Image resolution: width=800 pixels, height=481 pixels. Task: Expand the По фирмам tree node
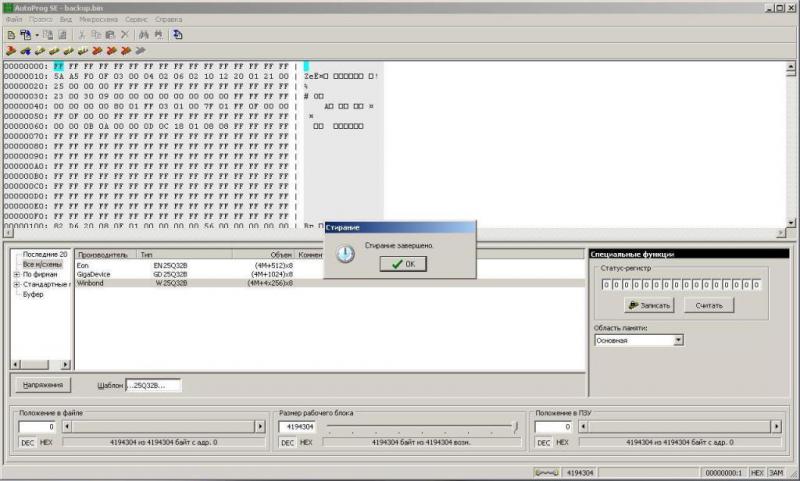pyautogui.click(x=16, y=274)
